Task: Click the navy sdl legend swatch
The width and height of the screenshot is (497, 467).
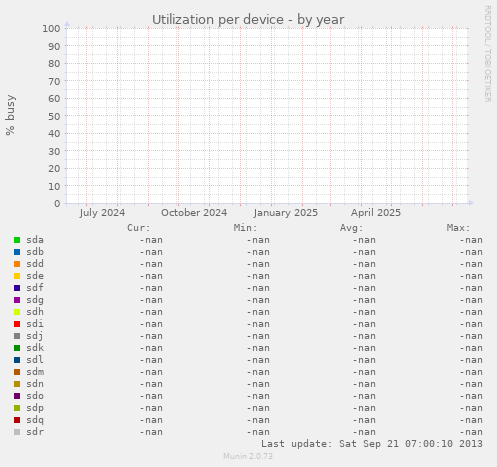Action: point(17,360)
